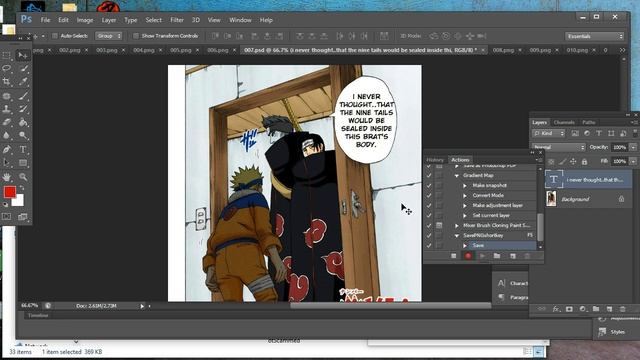Open the layer filter Kind dropdown
640x360 pixels.
click(549, 133)
